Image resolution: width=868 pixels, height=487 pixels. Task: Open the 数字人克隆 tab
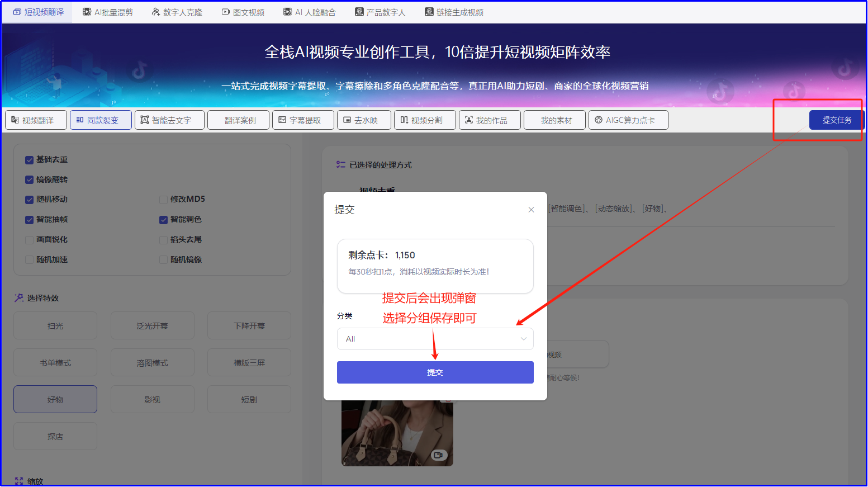pyautogui.click(x=177, y=12)
